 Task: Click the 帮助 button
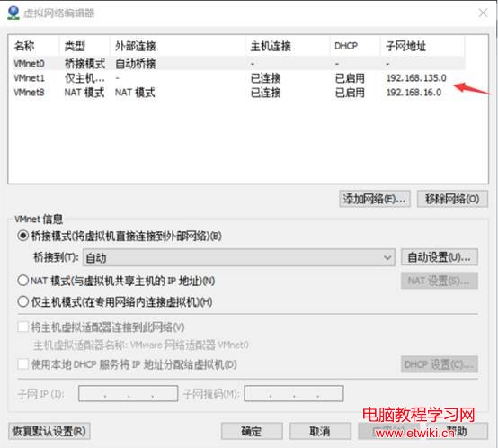click(458, 431)
